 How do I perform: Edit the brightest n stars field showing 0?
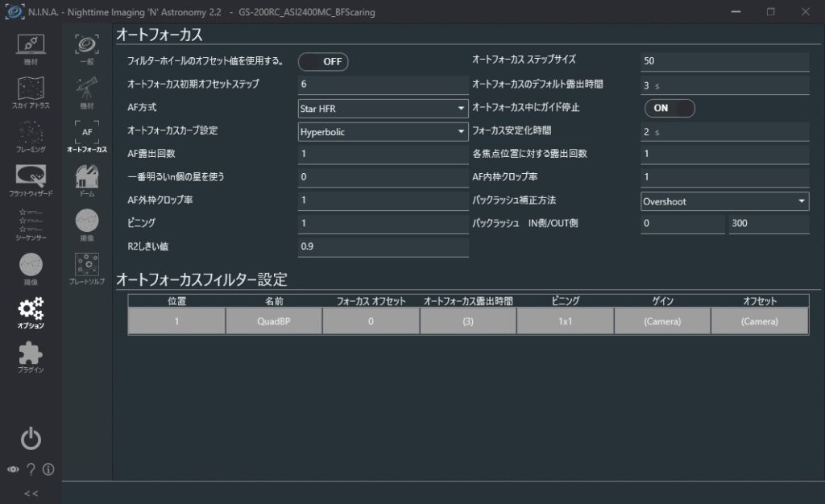coord(383,177)
